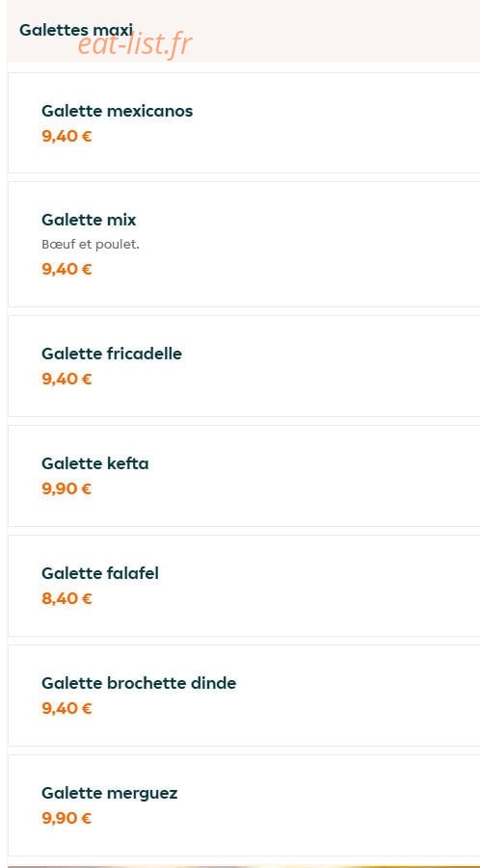Click the Galettes maxi section header
Viewport: 480px width, 868px height.
click(76, 30)
